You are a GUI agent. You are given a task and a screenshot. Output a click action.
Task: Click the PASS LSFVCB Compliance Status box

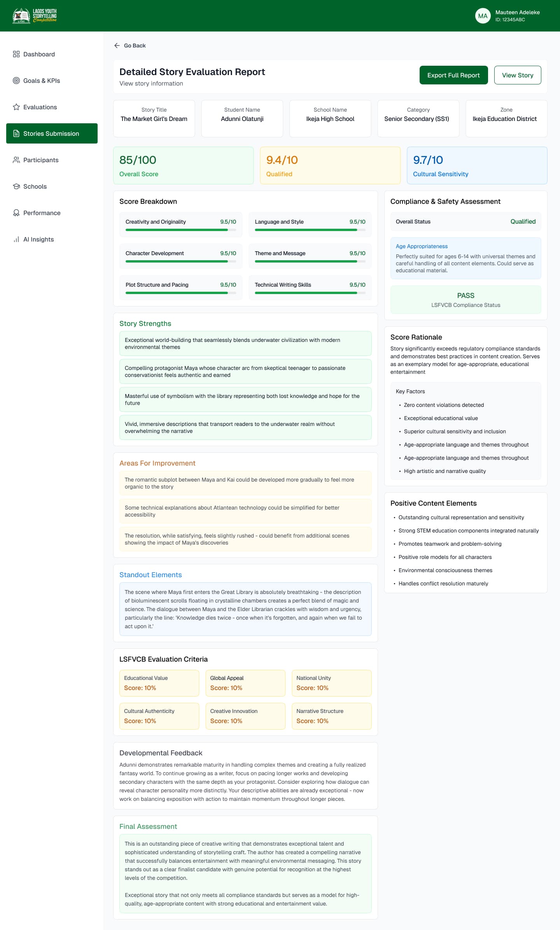click(466, 300)
